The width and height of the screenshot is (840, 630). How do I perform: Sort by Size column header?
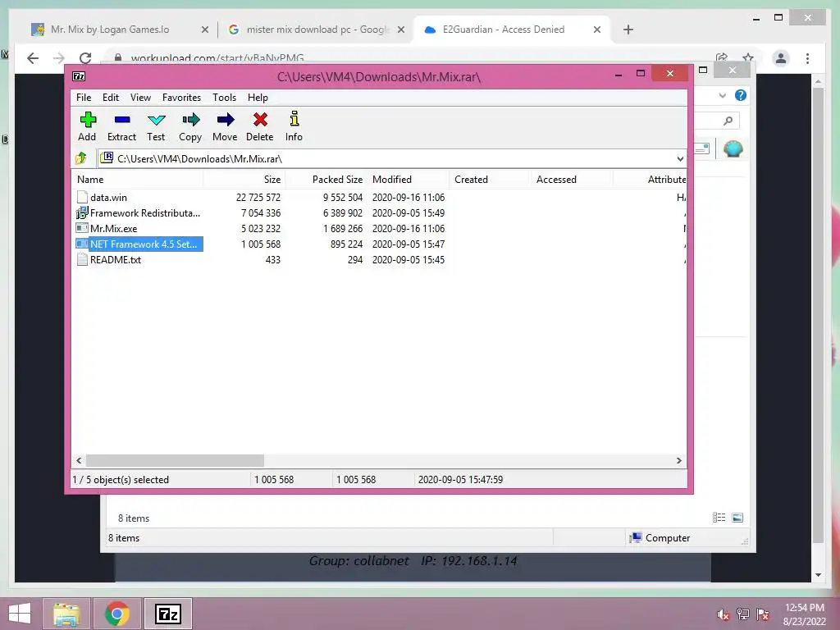coord(244,180)
